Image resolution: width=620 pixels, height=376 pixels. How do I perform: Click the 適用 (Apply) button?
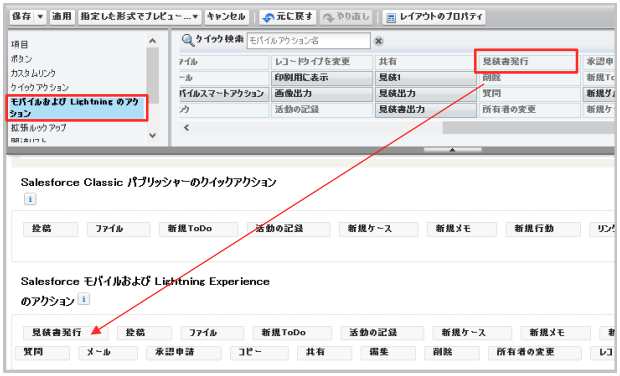(x=62, y=17)
